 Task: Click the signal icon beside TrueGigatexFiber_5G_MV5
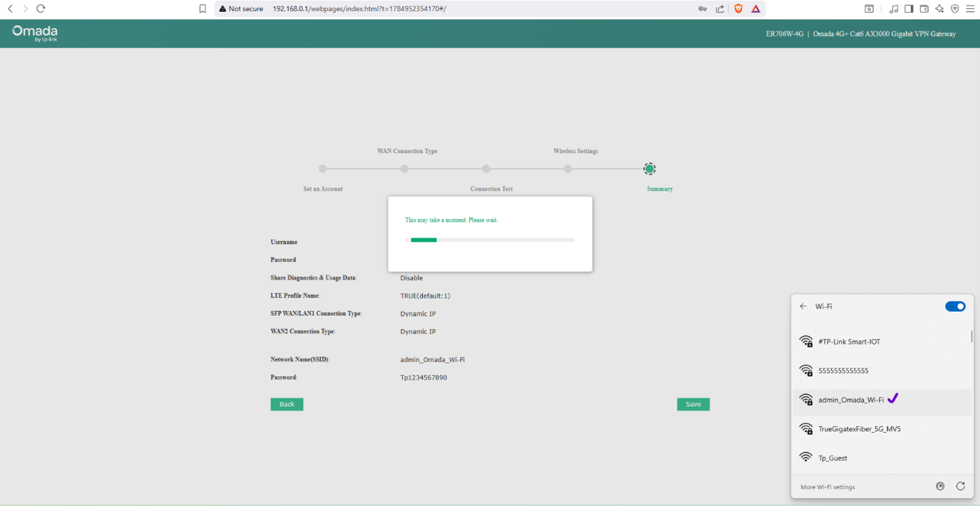[806, 429]
